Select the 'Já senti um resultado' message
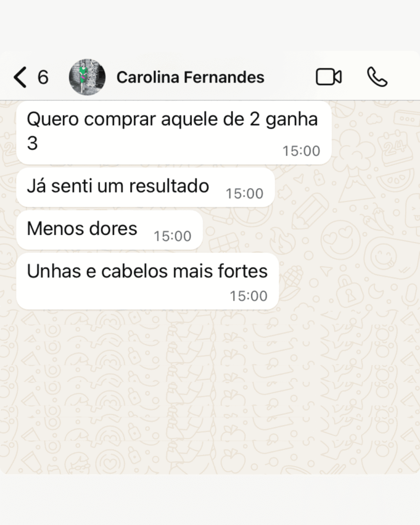 (145, 188)
